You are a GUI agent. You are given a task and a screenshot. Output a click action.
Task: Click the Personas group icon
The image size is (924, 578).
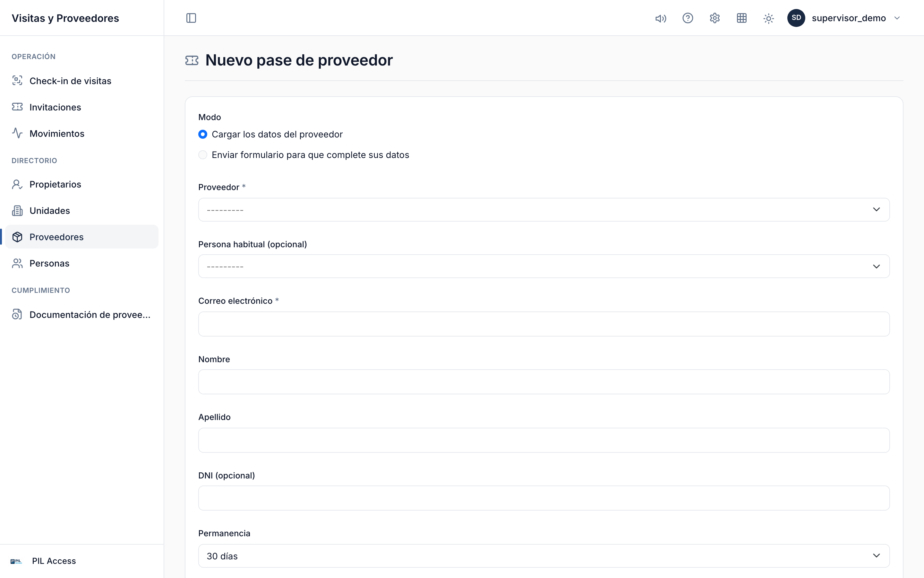[x=17, y=263]
